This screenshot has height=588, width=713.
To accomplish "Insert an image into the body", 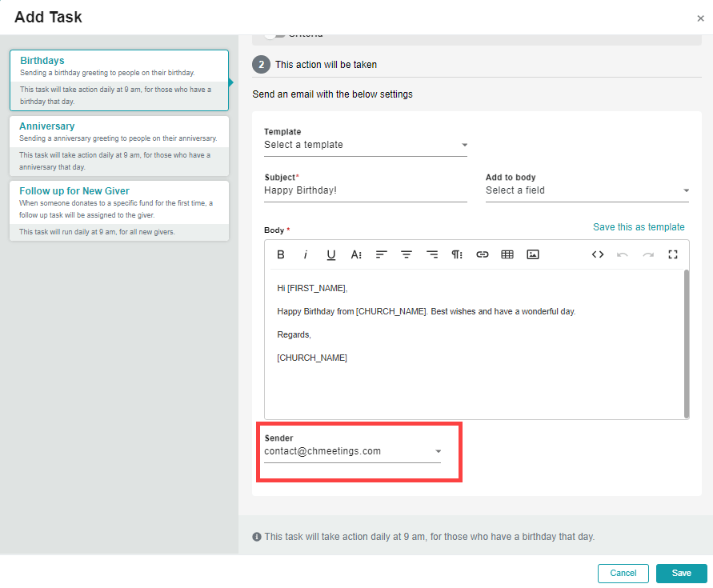I will click(x=533, y=254).
